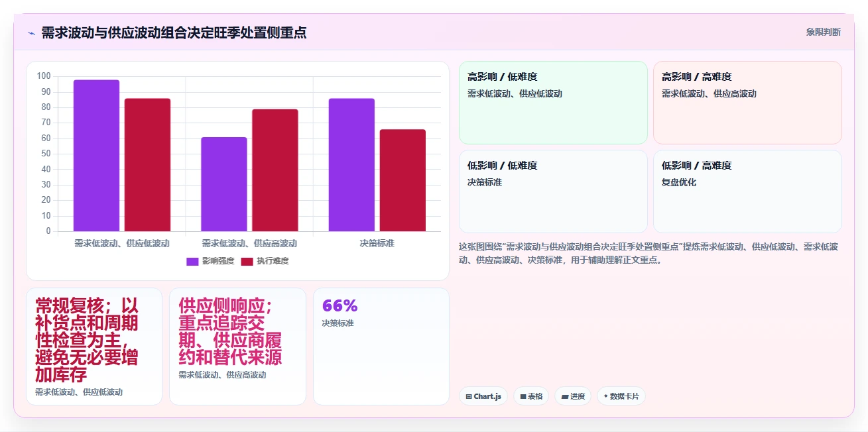
Task: Click the y-axis value 50
Action: coord(46,154)
